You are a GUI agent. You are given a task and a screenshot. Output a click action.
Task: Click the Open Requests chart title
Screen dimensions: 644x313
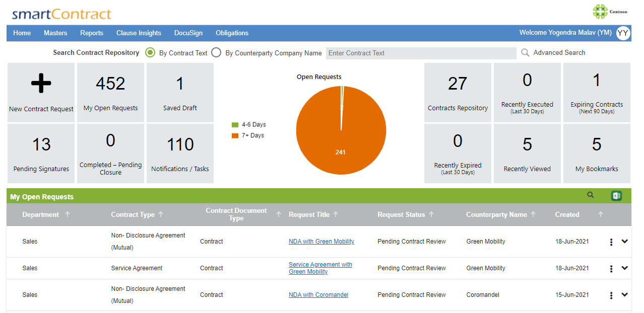[319, 77]
